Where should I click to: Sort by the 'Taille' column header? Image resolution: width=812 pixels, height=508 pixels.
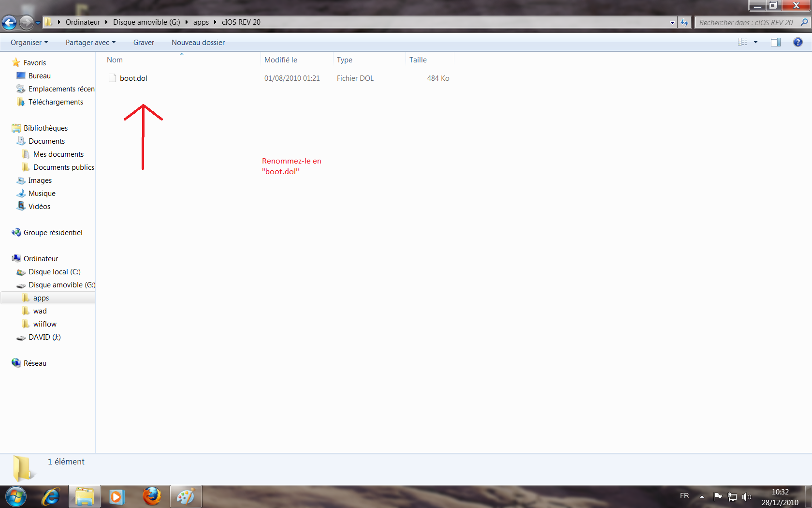click(x=430, y=60)
